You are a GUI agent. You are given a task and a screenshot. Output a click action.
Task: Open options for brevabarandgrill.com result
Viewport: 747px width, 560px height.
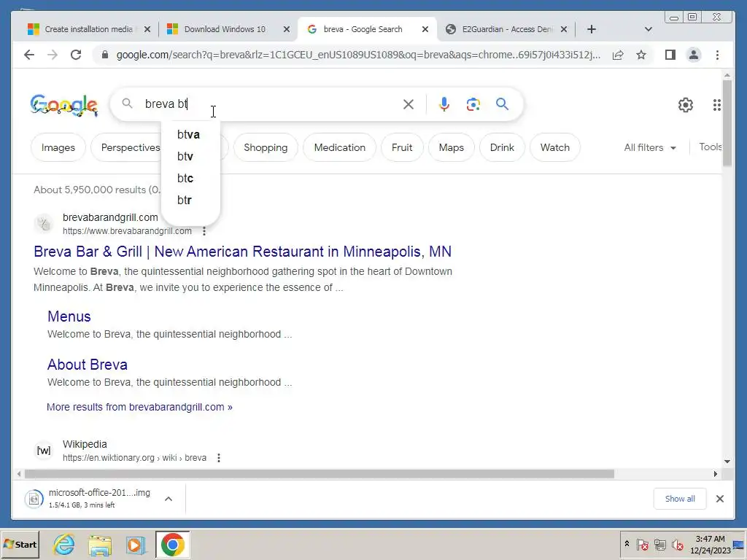pos(204,231)
